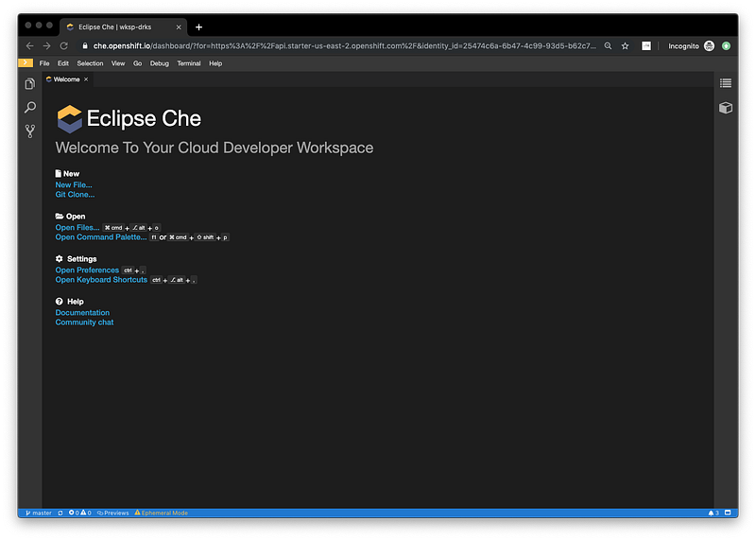Click the yellow Che arrow button at top-left
756x540 pixels.
pyautogui.click(x=26, y=63)
